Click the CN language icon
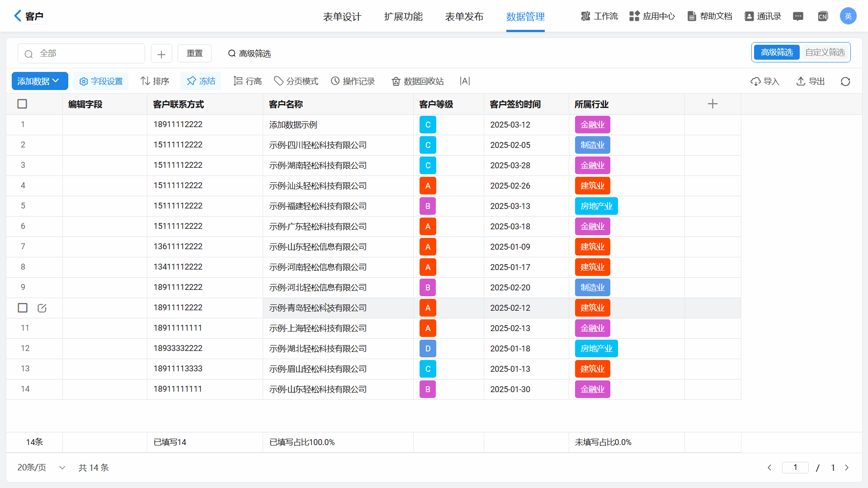Image resolution: width=868 pixels, height=488 pixels. (x=823, y=16)
